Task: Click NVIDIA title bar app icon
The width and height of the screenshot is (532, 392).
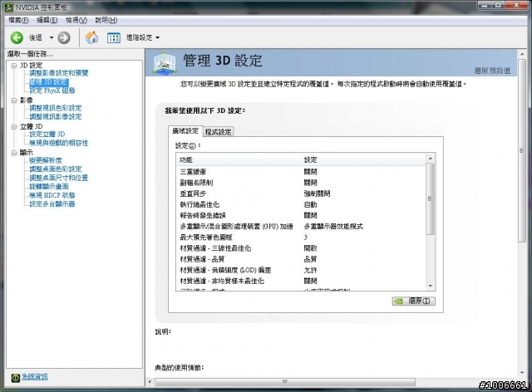Action: pos(9,7)
